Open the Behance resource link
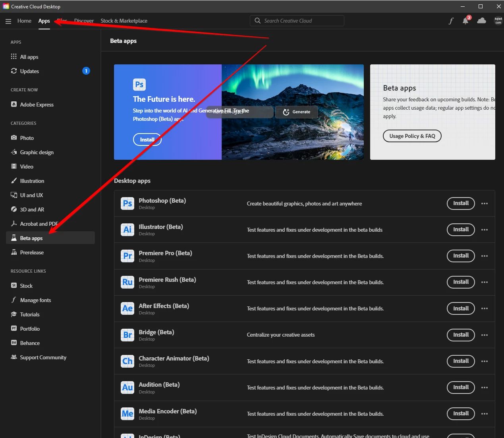The width and height of the screenshot is (504, 438). pos(50,343)
